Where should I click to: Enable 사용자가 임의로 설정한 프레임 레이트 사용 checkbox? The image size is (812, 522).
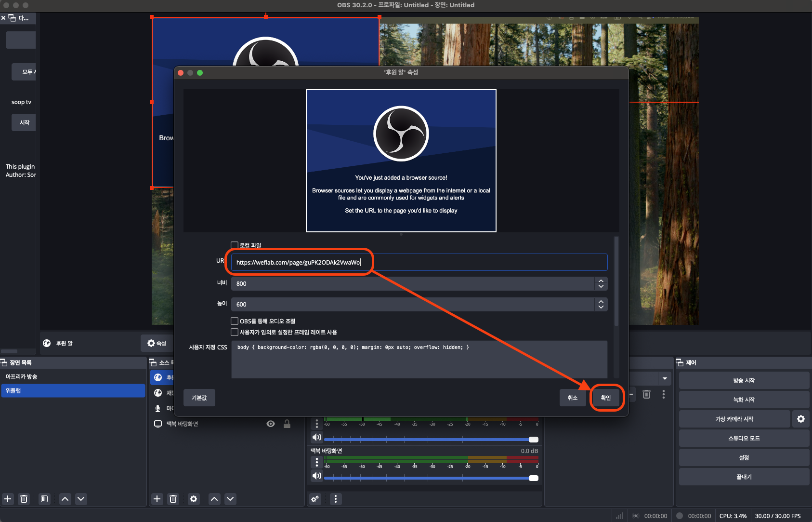[x=235, y=332]
